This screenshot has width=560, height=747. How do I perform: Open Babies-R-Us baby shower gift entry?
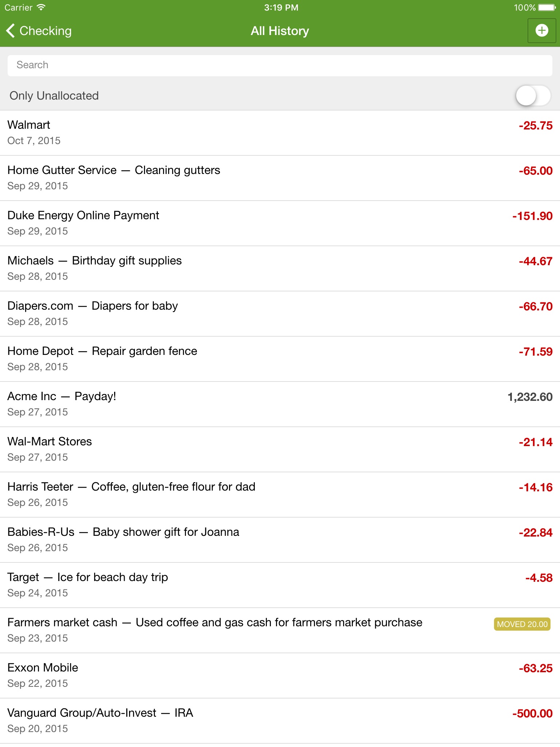coord(280,540)
